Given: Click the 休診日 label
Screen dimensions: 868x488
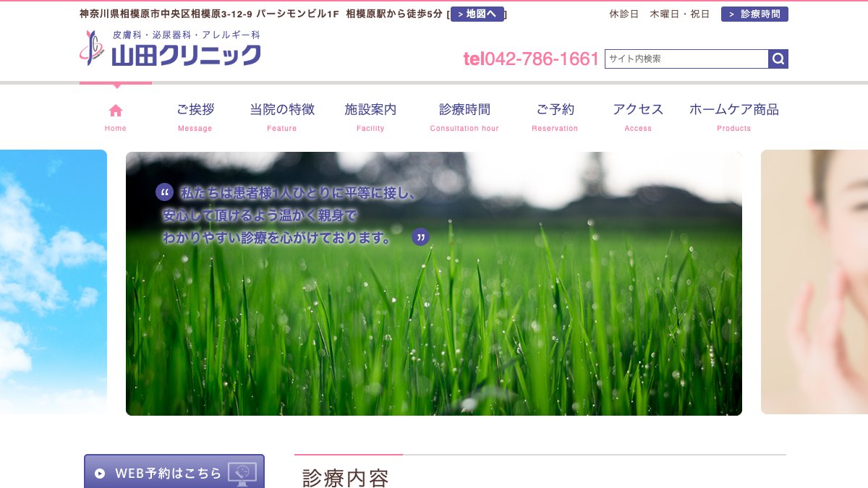Looking at the screenshot, I should (x=624, y=14).
